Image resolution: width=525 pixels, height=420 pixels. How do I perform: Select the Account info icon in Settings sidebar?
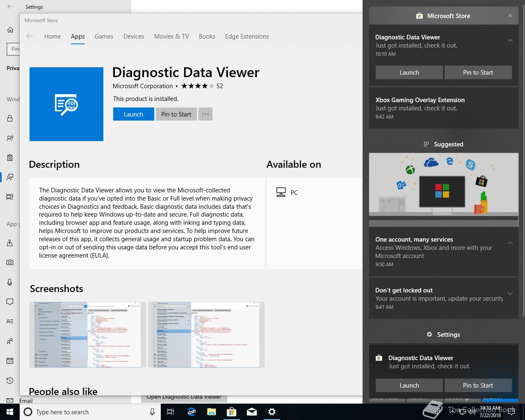10,322
